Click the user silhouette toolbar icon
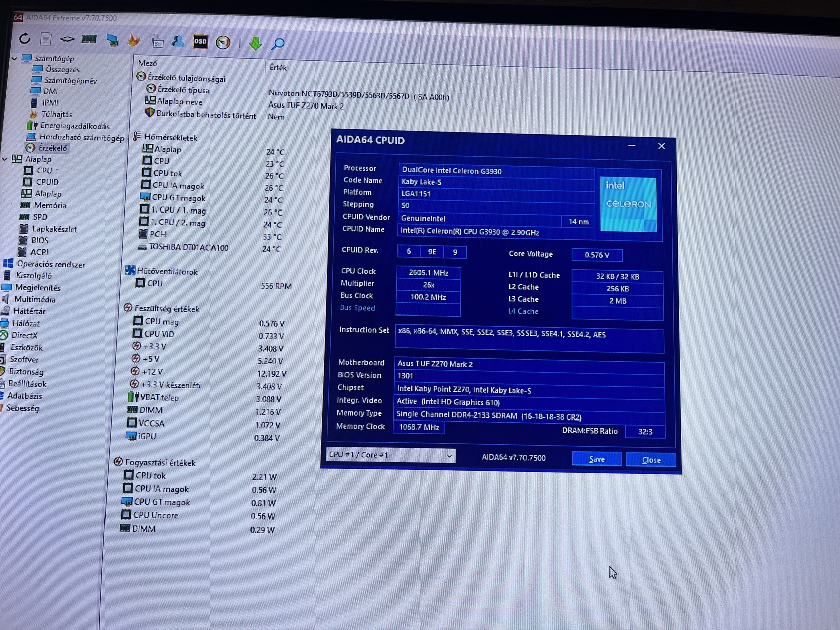Screen dimensions: 840x630 tap(178, 41)
